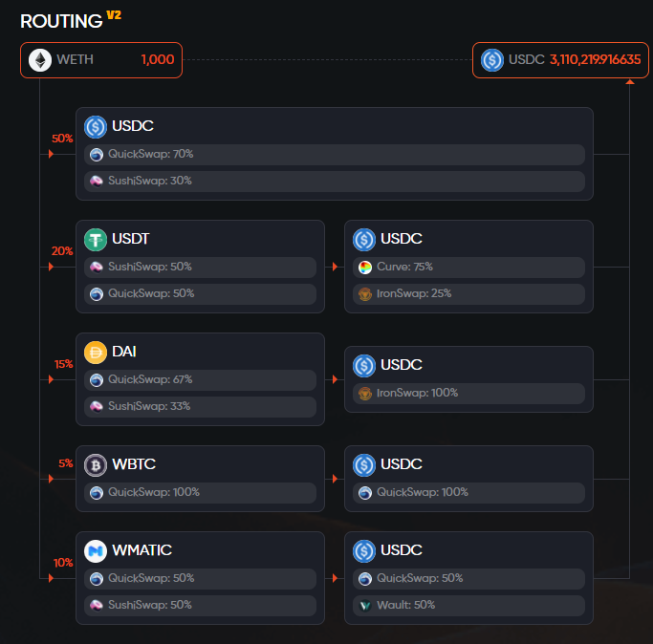Click the WETH 1,000 input amount
The width and height of the screenshot is (653, 644).
[158, 59]
